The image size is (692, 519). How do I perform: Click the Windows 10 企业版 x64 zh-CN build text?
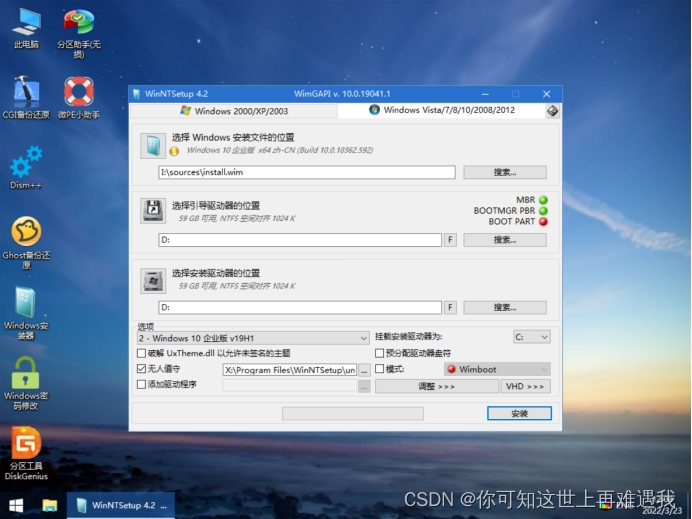coord(279,150)
